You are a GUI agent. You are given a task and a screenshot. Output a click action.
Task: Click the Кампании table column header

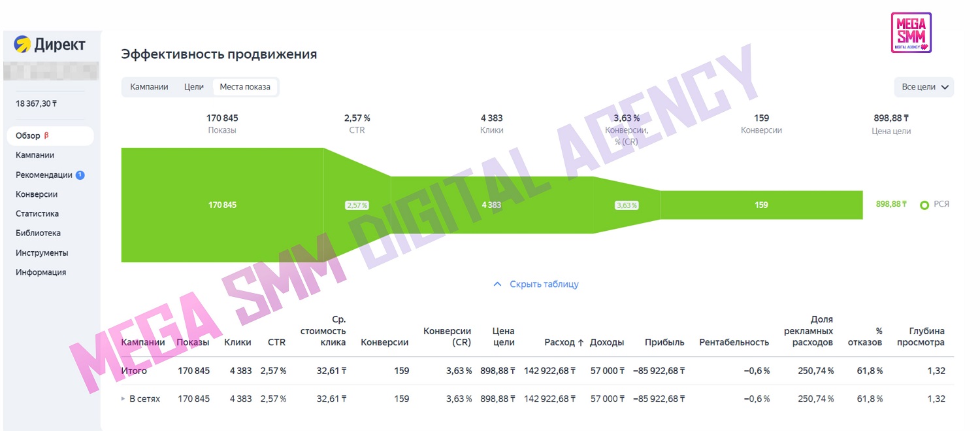pyautogui.click(x=143, y=342)
